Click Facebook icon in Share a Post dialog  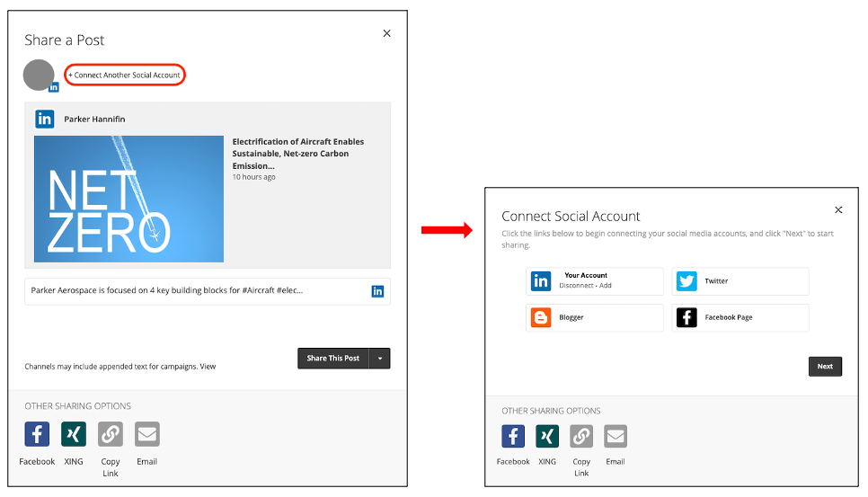tap(37, 434)
